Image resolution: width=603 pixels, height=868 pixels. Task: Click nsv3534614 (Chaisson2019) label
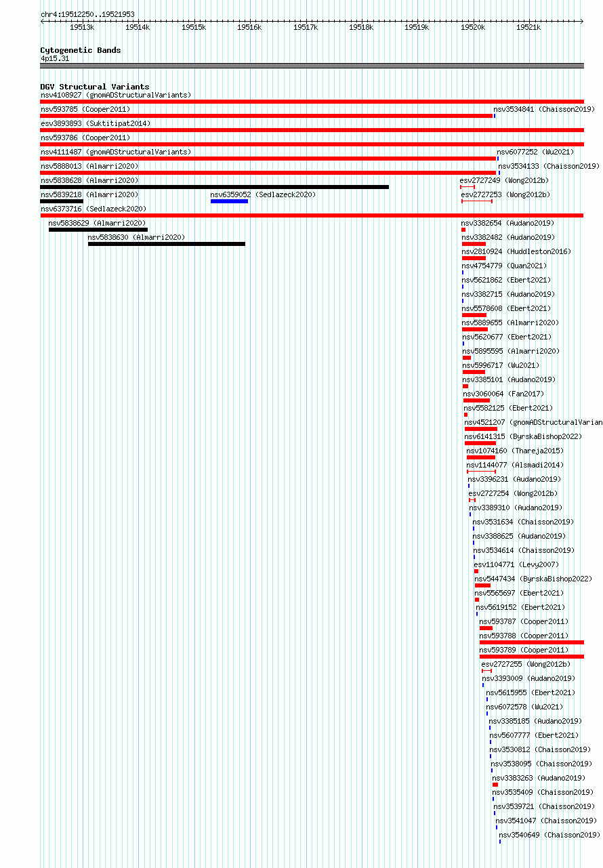coord(524,550)
